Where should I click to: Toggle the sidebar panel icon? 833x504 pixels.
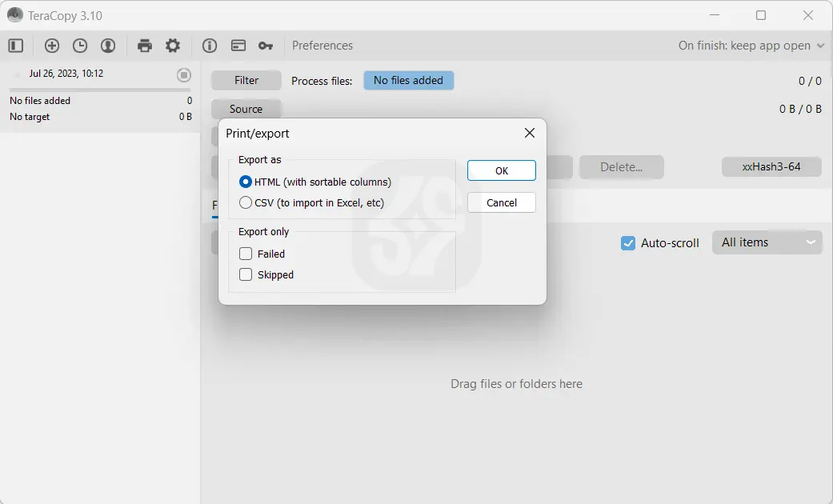(x=16, y=46)
